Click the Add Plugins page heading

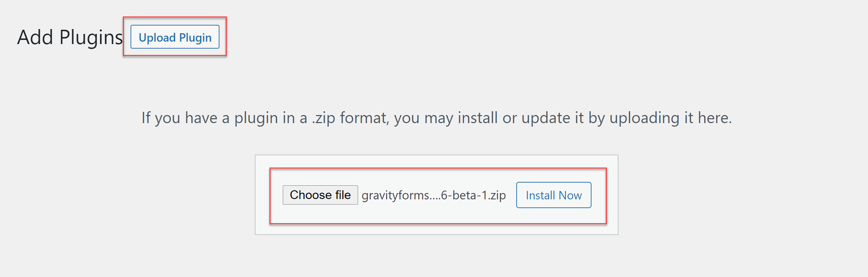(x=69, y=36)
